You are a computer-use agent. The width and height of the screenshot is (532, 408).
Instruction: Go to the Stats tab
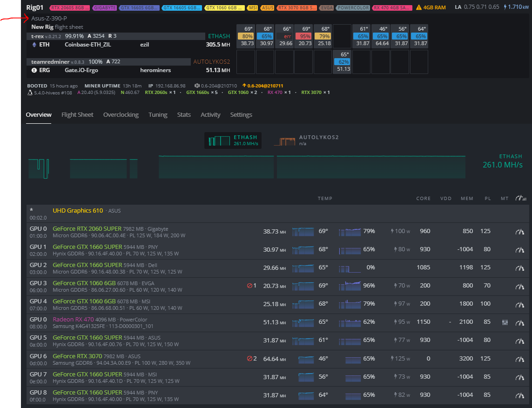(184, 115)
